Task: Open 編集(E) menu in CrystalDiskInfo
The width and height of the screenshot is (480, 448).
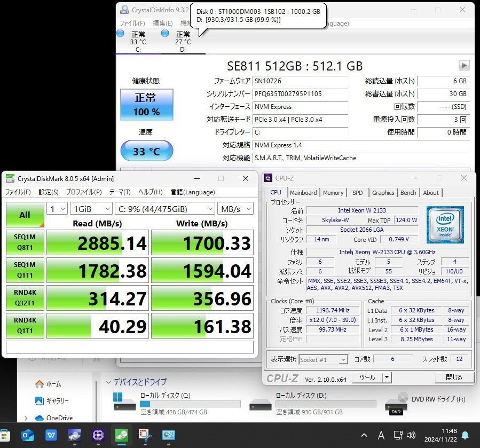Action: click(x=162, y=23)
